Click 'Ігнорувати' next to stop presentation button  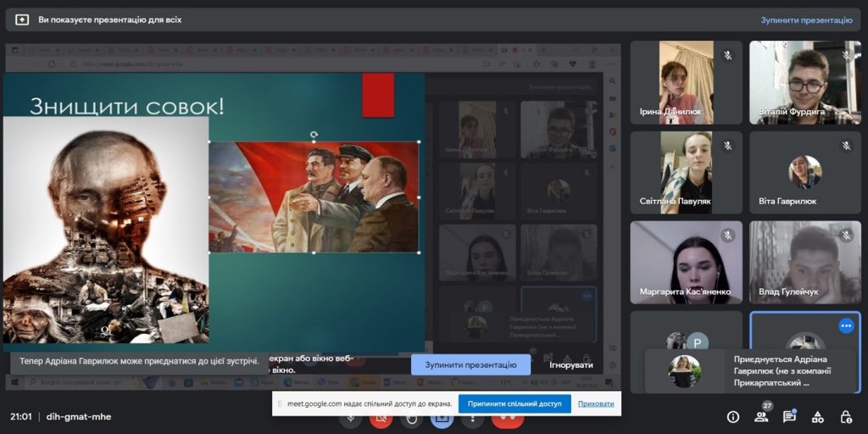point(570,364)
